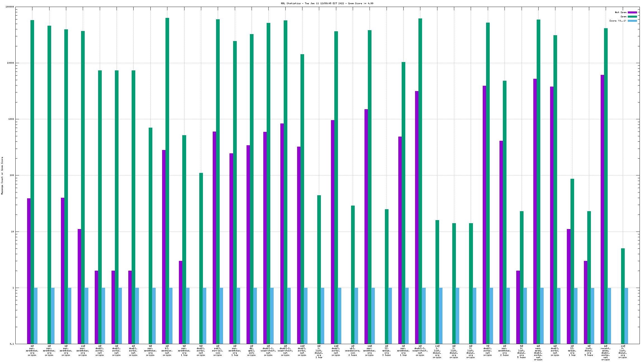Click the dnsbl-3.uceprotect.net origin axis label
Screen dimensions: 644x362
(420, 351)
